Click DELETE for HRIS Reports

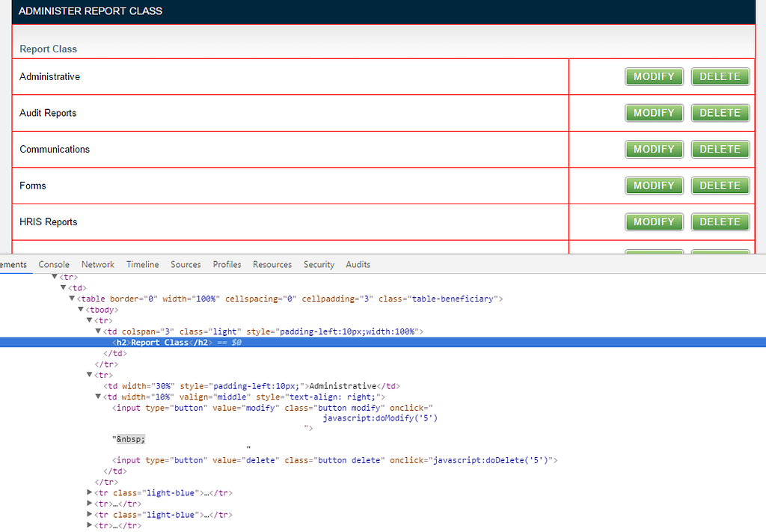(x=720, y=221)
